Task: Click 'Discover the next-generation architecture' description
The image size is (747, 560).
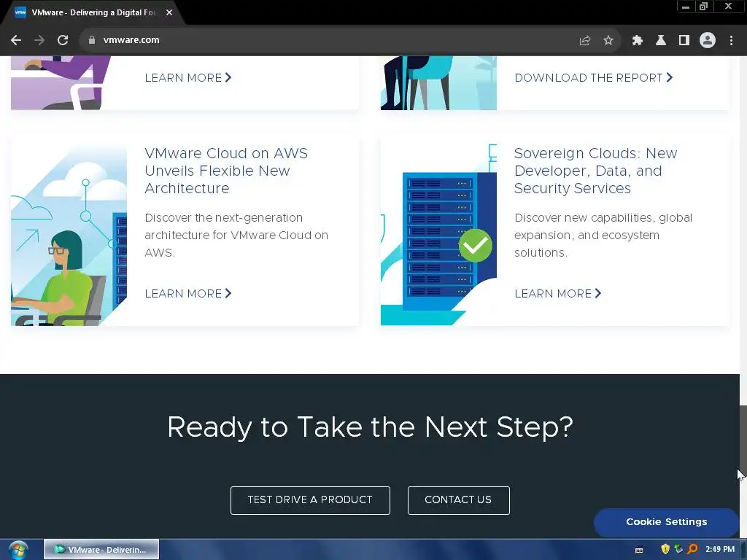Action: [x=236, y=236]
